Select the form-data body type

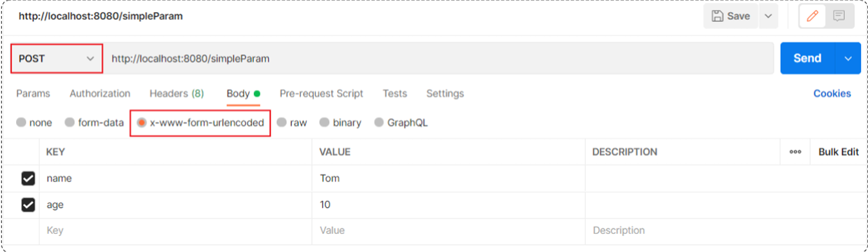94,122
